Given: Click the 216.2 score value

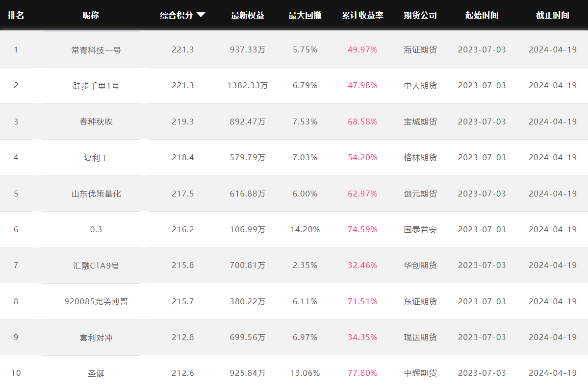Looking at the screenshot, I should pyautogui.click(x=182, y=229).
